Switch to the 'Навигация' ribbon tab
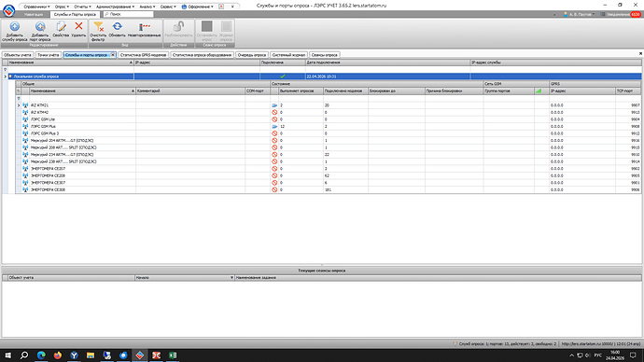Viewport: 644px width, 362px height. pyautogui.click(x=34, y=14)
